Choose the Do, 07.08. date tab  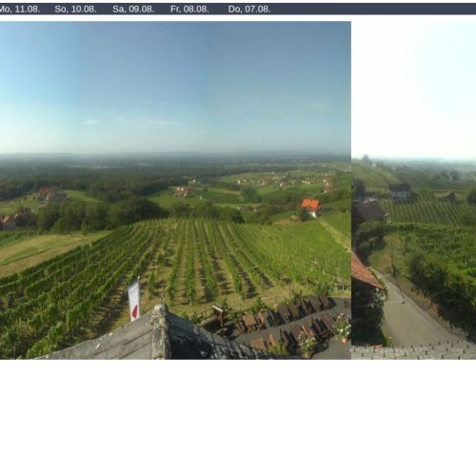coord(249,10)
